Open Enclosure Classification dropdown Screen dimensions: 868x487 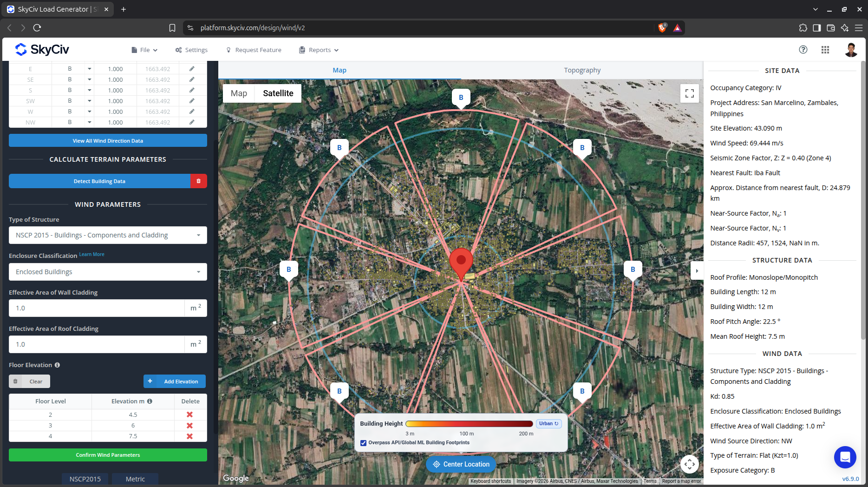pyautogui.click(x=108, y=272)
